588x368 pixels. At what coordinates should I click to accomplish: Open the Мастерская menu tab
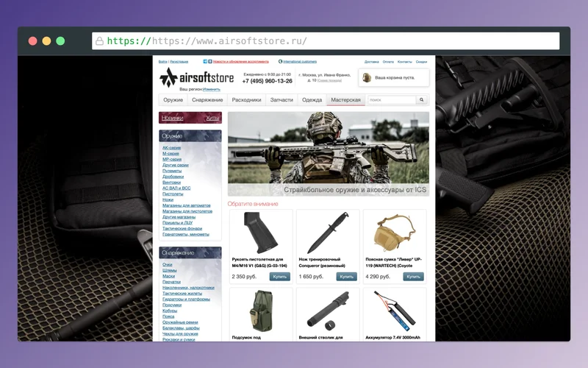pyautogui.click(x=345, y=100)
